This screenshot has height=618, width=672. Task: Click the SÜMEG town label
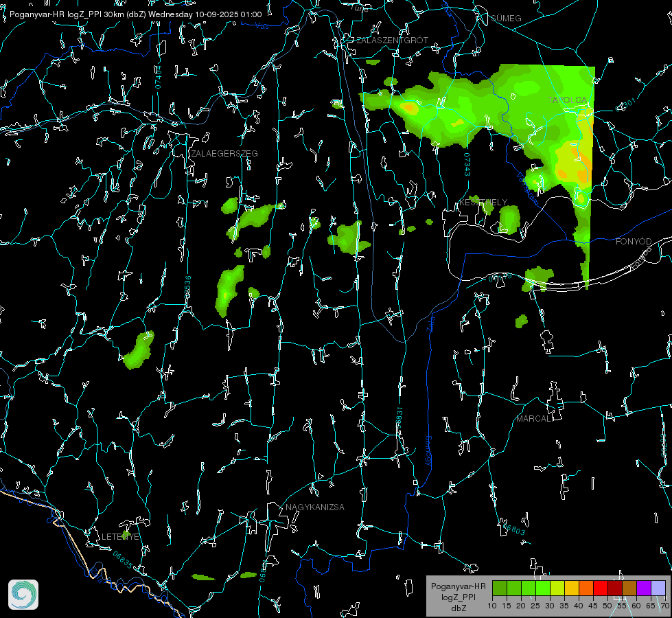click(x=506, y=18)
